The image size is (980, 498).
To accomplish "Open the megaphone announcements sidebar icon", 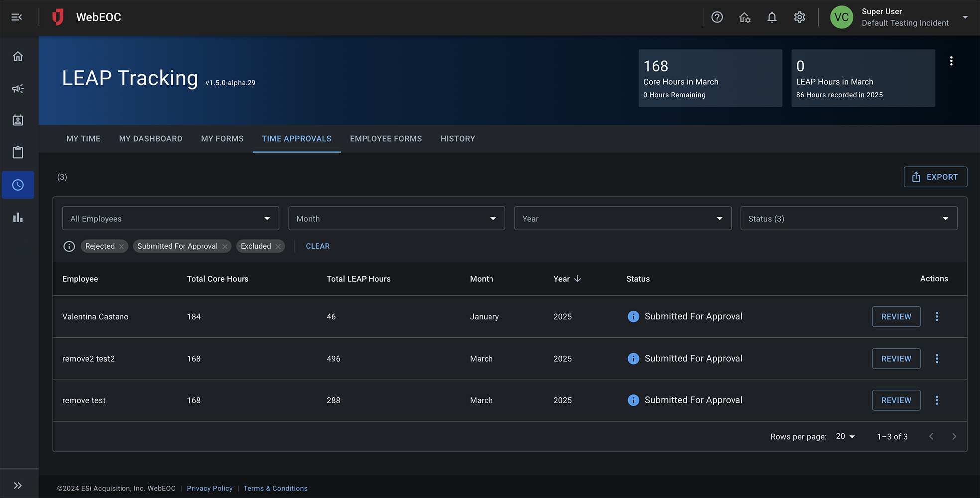I will pos(18,89).
